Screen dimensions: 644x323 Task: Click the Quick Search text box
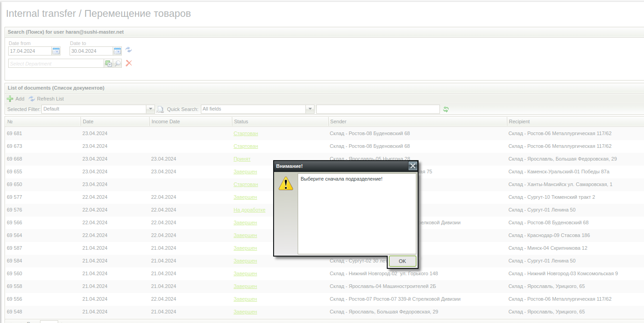pyautogui.click(x=378, y=109)
